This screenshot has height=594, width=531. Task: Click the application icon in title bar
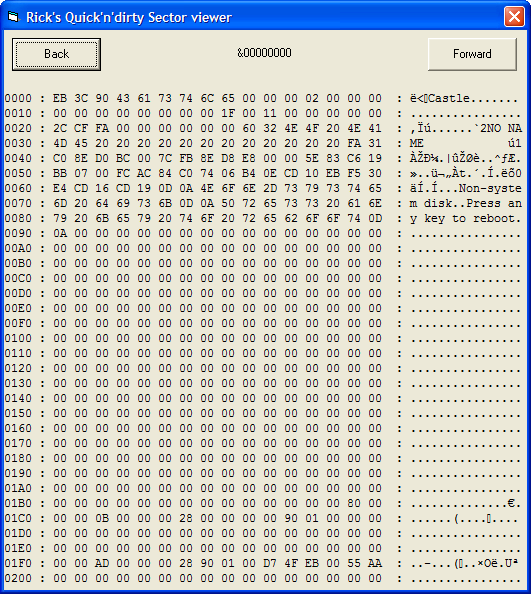pyautogui.click(x=13, y=17)
